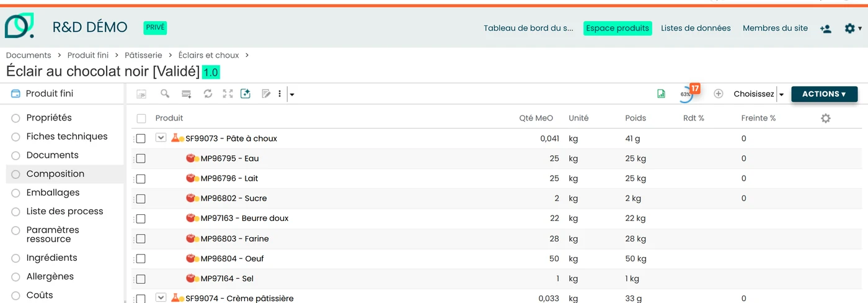Check the box for MP96795 Eau
This screenshot has width=868, height=303.
point(141,158)
